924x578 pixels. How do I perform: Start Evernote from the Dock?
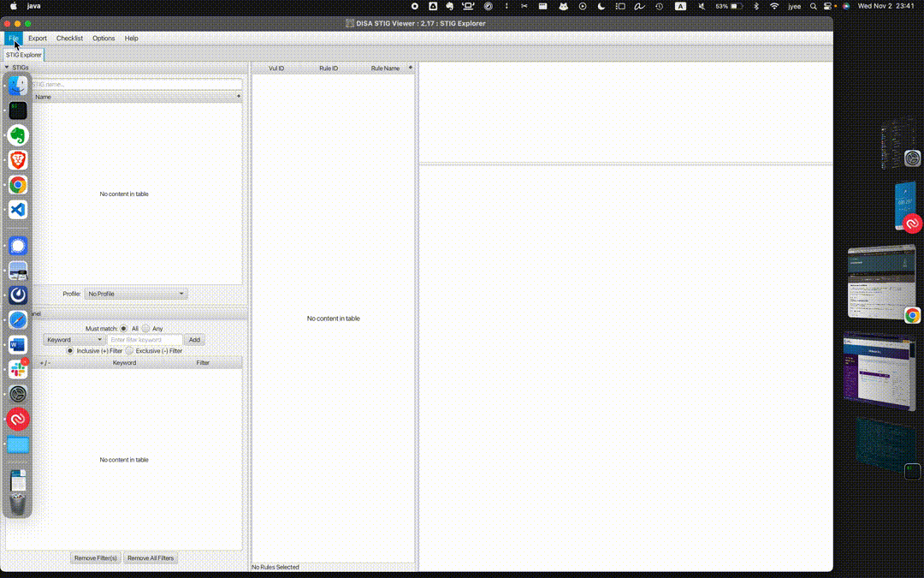pos(18,134)
